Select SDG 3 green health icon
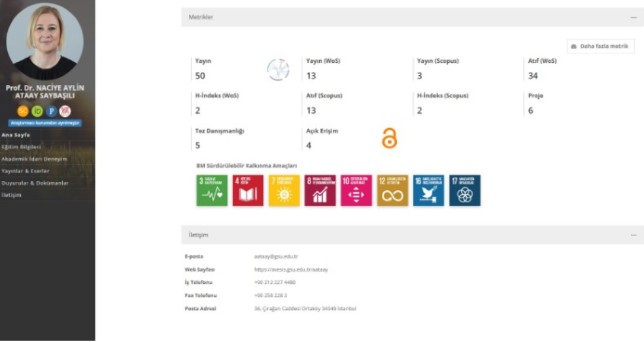Image resolution: width=644 pixels, height=342 pixels. 212,190
